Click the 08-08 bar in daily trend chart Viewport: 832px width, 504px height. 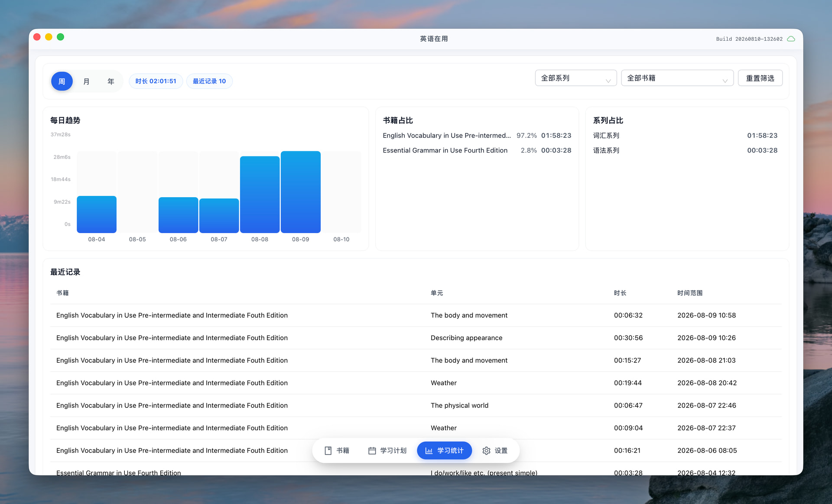coord(260,195)
